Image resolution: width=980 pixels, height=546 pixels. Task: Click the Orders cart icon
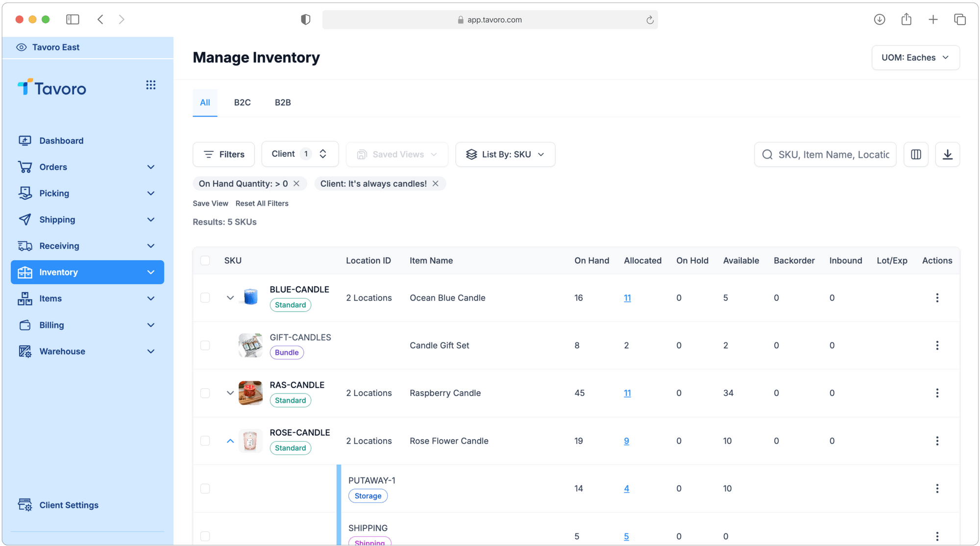pos(25,167)
